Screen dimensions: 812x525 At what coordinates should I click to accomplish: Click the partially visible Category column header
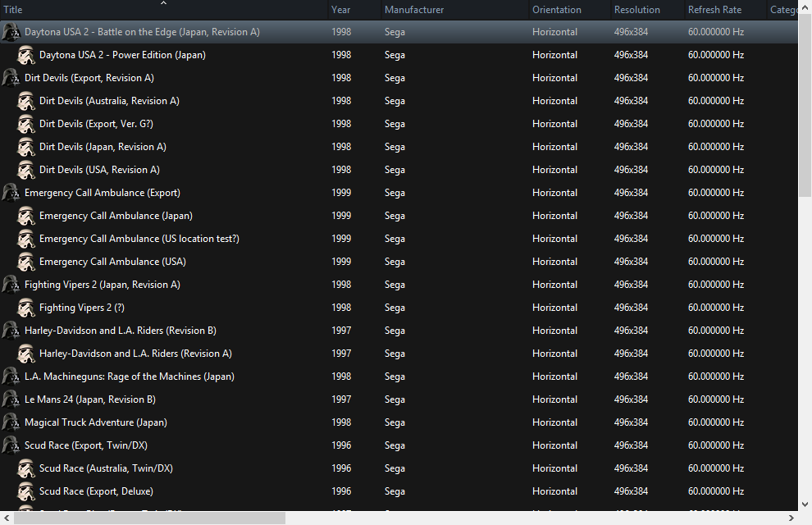click(782, 10)
